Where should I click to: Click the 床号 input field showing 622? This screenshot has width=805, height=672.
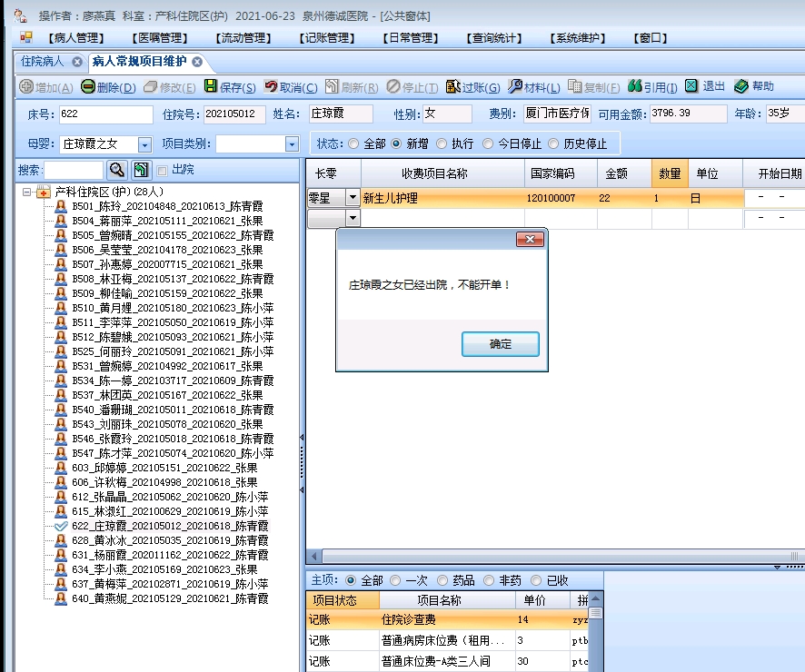click(105, 114)
